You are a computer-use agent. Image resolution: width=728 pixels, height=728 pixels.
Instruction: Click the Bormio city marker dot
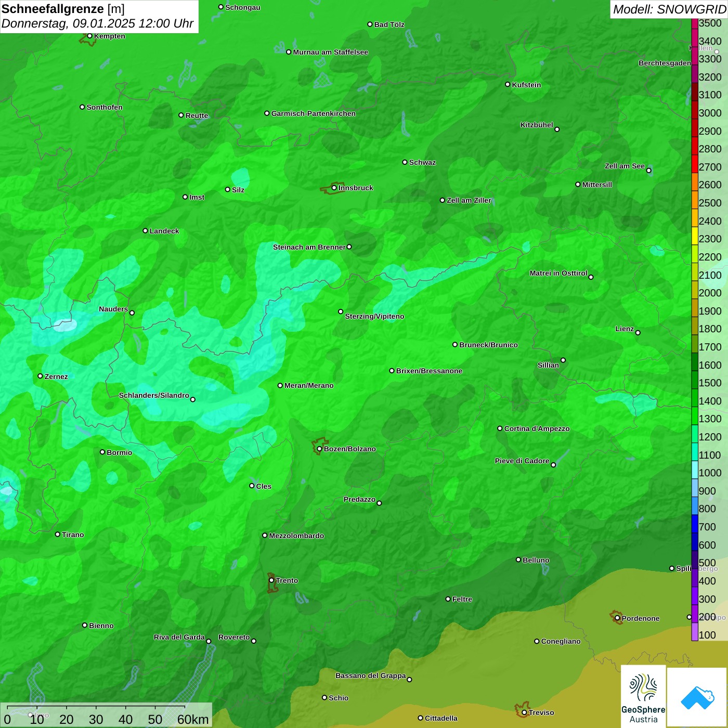coord(102,452)
